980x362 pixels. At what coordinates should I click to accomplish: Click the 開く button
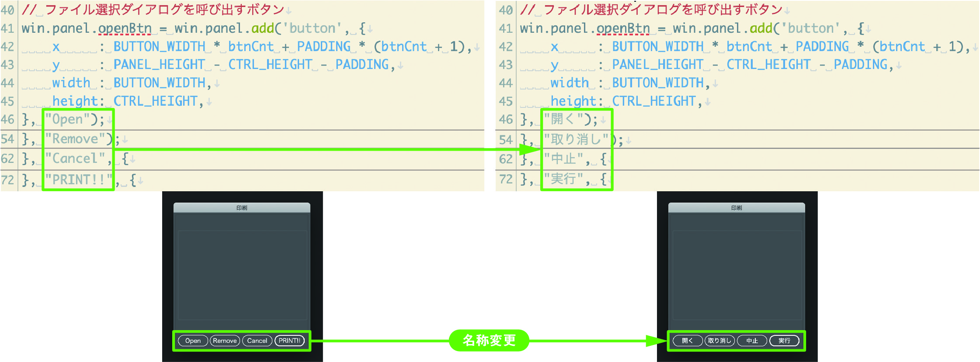coord(687,341)
